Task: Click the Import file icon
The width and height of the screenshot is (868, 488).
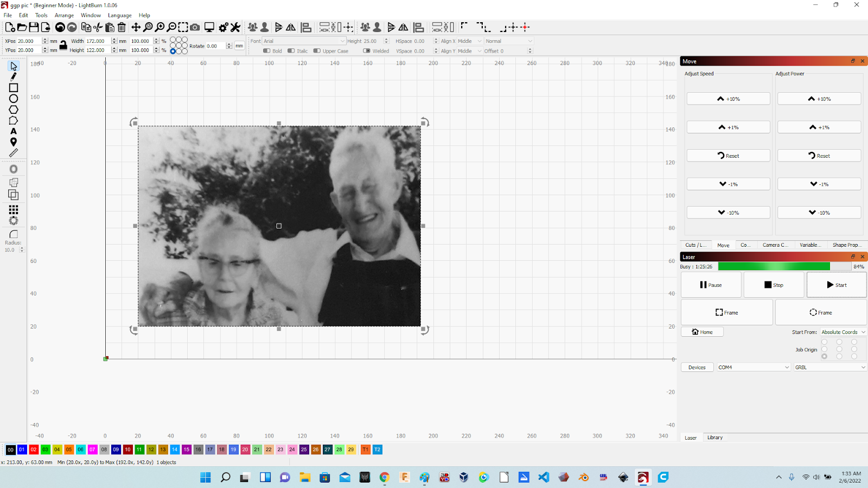Action: tap(46, 27)
